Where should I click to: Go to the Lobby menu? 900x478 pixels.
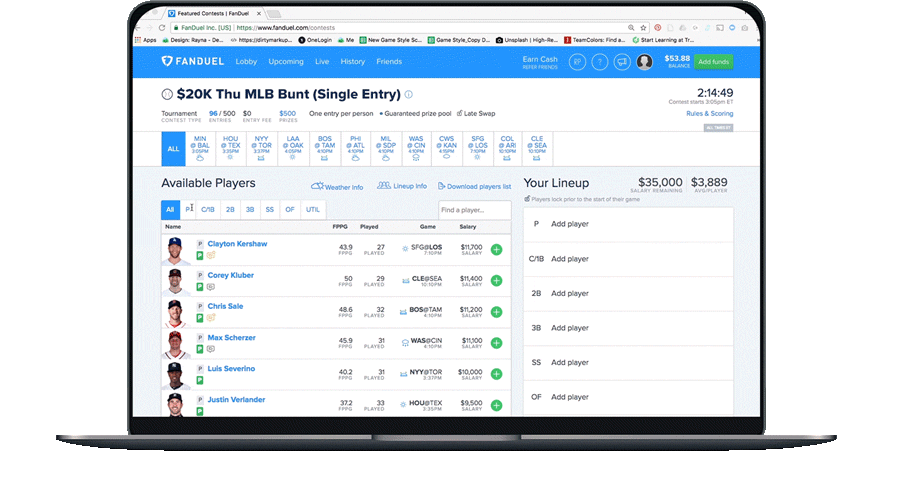coord(246,61)
